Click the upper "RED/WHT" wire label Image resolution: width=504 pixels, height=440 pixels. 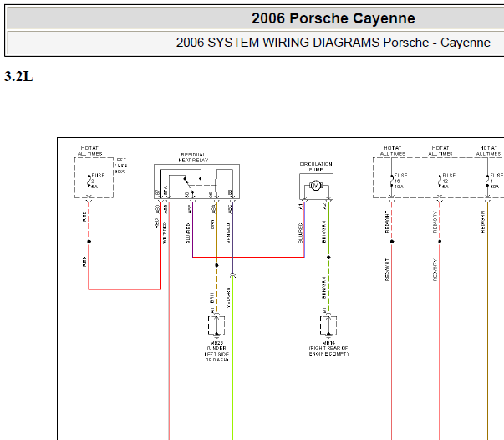click(387, 222)
